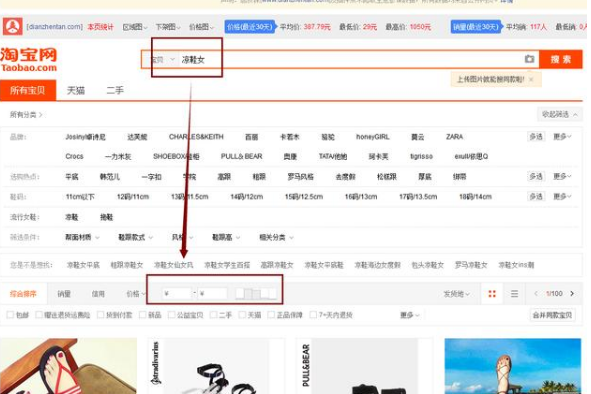Click the search box with 凉鞋女
Viewport: 591px width, 394px height.
click(x=351, y=60)
